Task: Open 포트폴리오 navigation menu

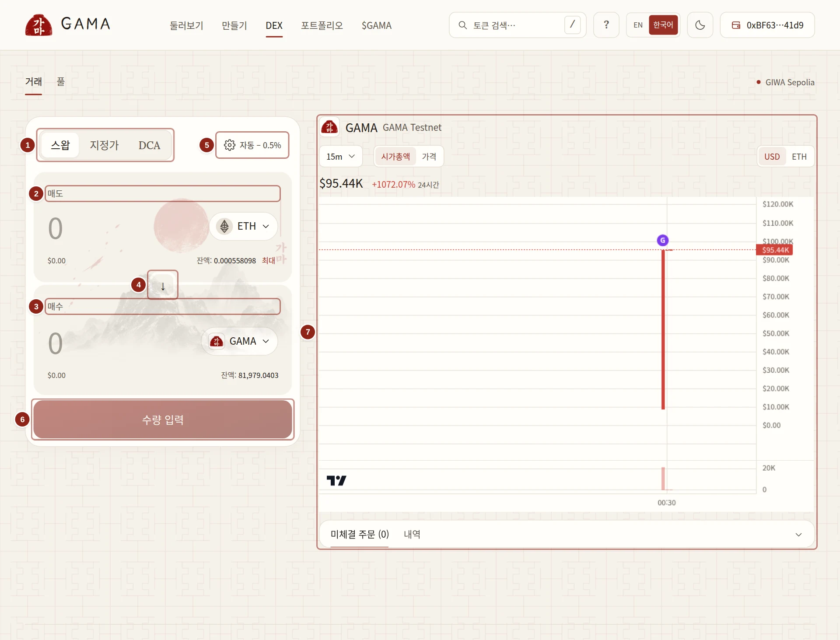Action: [x=322, y=25]
